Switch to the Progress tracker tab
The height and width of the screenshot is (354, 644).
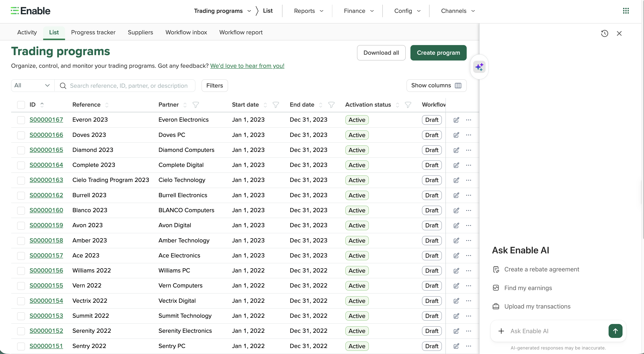pos(93,32)
